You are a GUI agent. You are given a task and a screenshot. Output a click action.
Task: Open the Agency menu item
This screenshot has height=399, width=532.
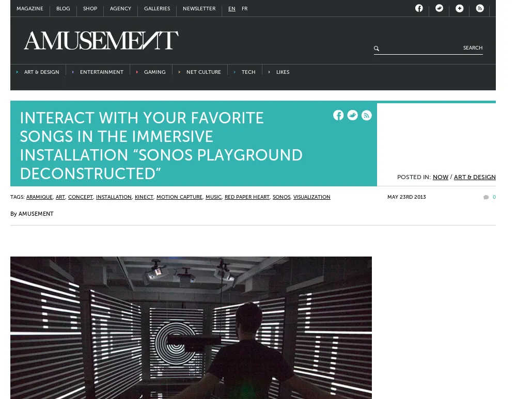[120, 8]
